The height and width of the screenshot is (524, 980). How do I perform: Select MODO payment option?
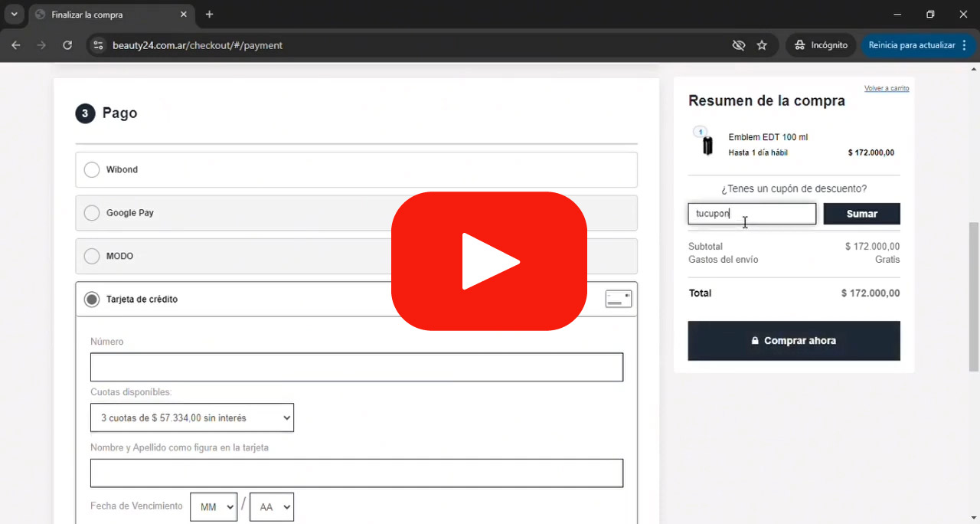coord(356,256)
